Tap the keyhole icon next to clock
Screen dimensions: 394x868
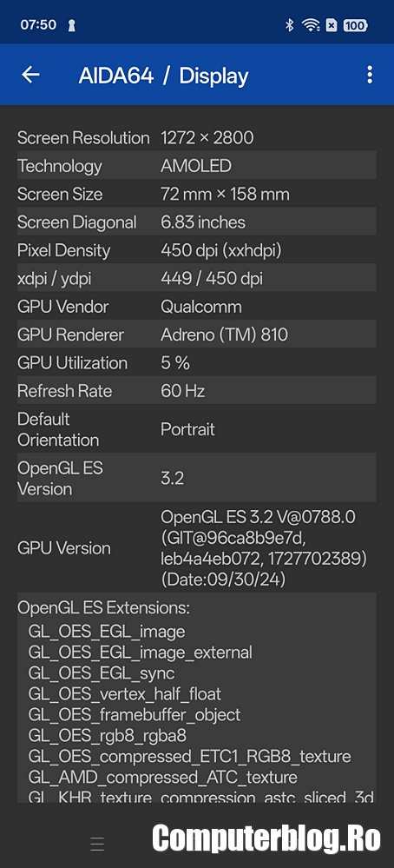[x=71, y=25]
